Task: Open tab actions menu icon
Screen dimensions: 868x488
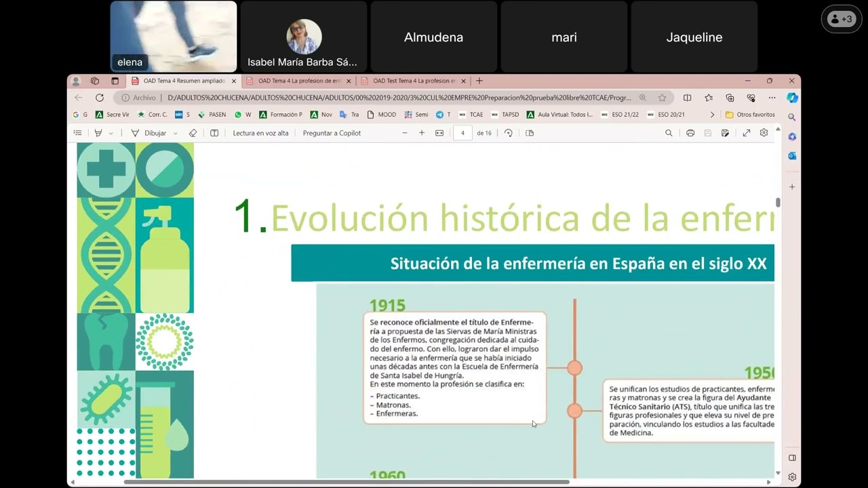Action: pos(115,81)
